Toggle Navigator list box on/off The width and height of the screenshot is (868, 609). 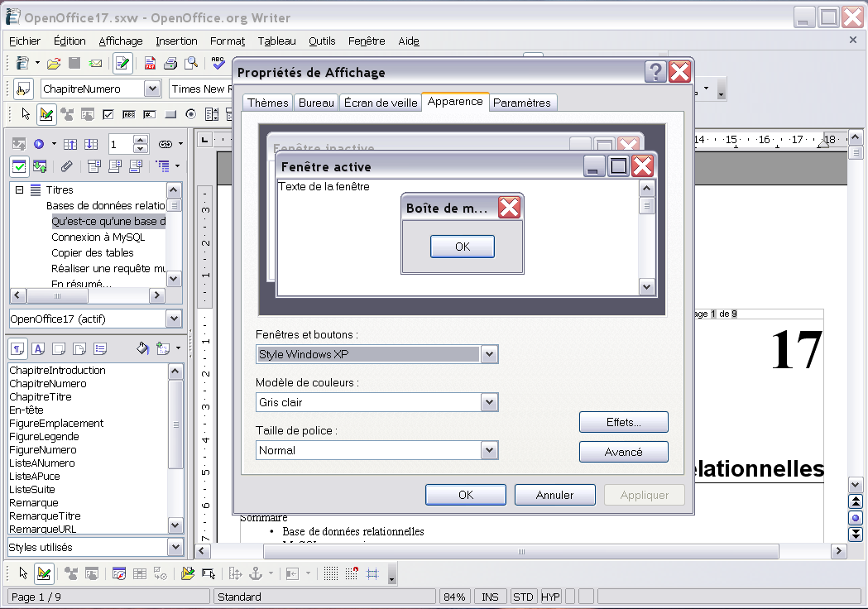[x=19, y=165]
